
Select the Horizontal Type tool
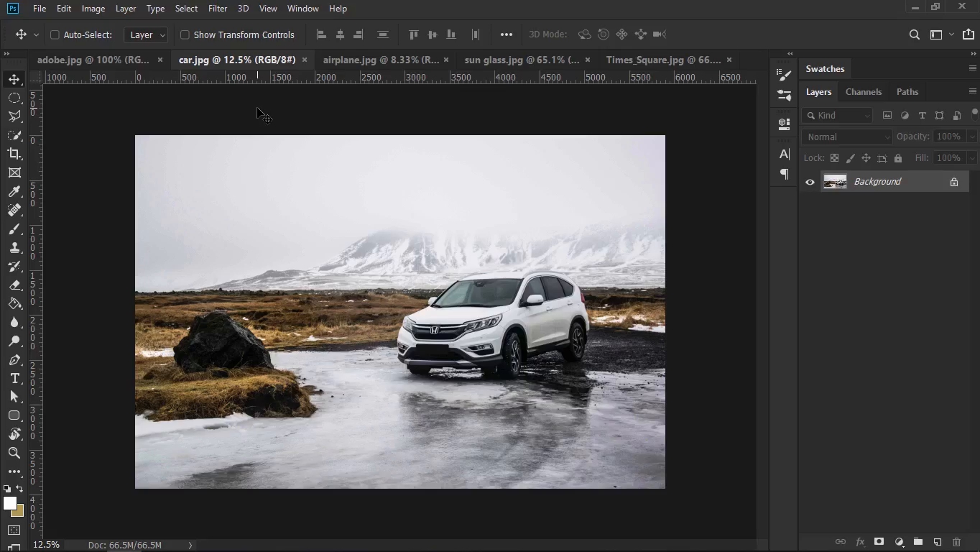point(14,378)
